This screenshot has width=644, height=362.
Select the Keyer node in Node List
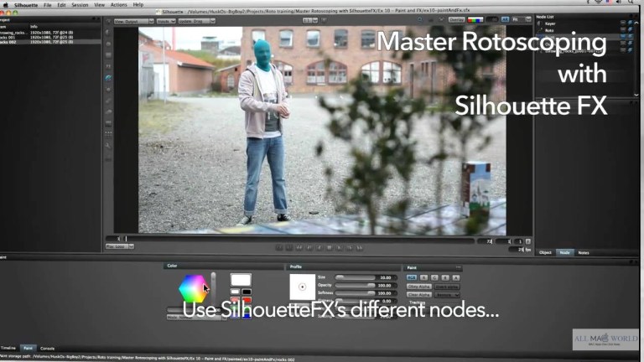550,23
